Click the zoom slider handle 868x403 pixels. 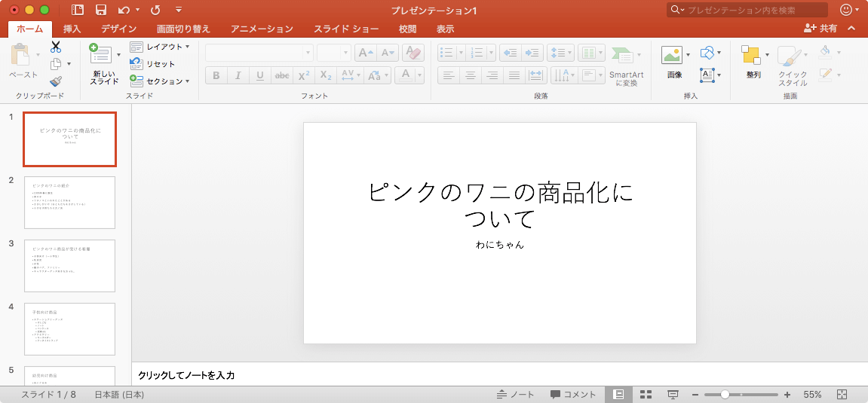click(x=725, y=395)
